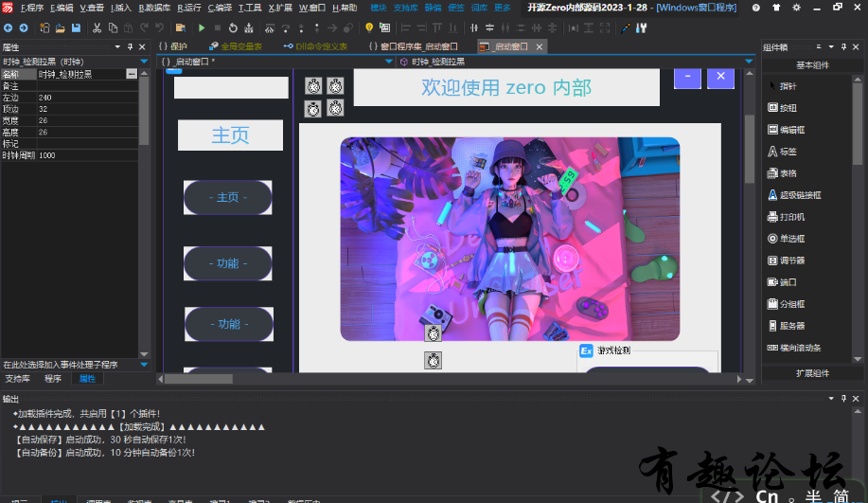Image resolution: width=868 pixels, height=503 pixels.
Task: Expand the component selector 时钟_检测拉黑 dropdown
Action: (143, 61)
